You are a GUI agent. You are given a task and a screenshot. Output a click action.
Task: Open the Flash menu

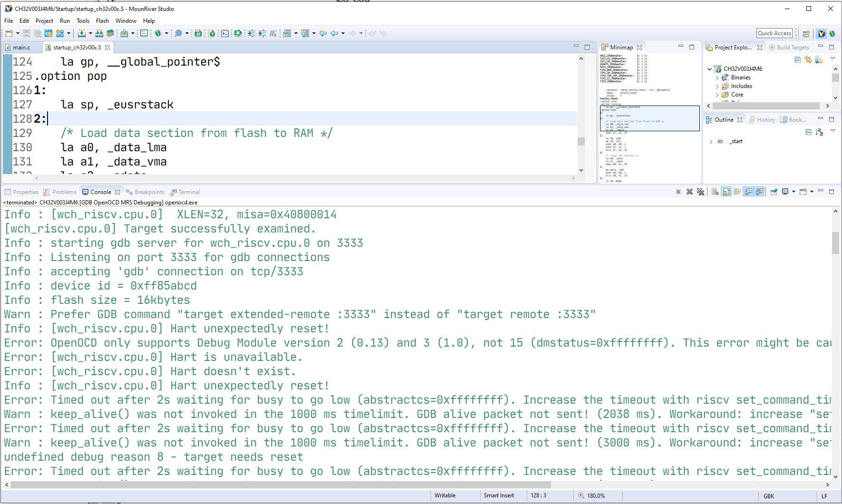click(102, 21)
